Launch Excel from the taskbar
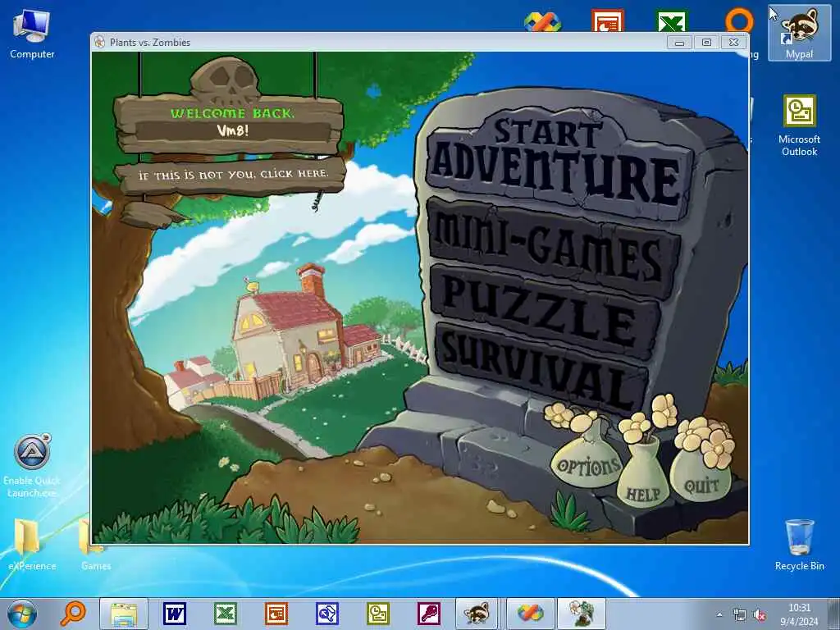Screen dimensions: 840x630 [x=226, y=614]
